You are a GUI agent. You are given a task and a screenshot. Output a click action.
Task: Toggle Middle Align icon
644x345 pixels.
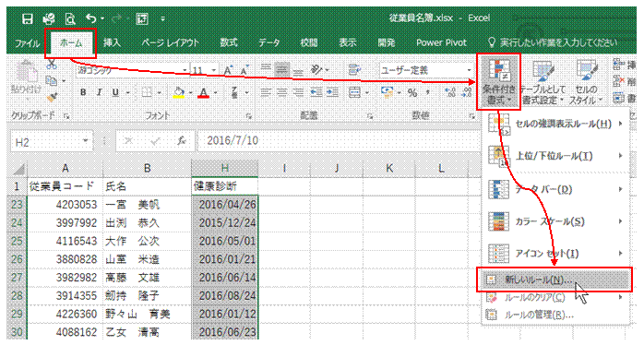pos(281,70)
